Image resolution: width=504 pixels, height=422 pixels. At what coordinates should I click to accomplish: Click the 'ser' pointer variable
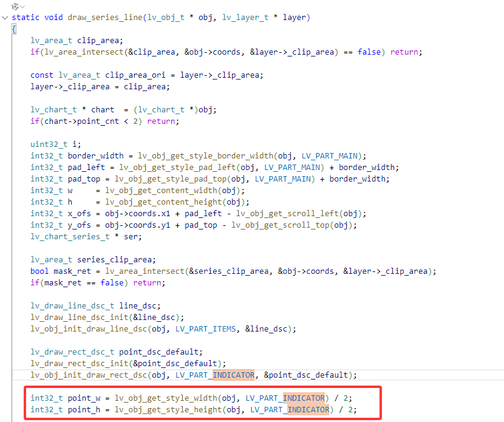[131, 237]
